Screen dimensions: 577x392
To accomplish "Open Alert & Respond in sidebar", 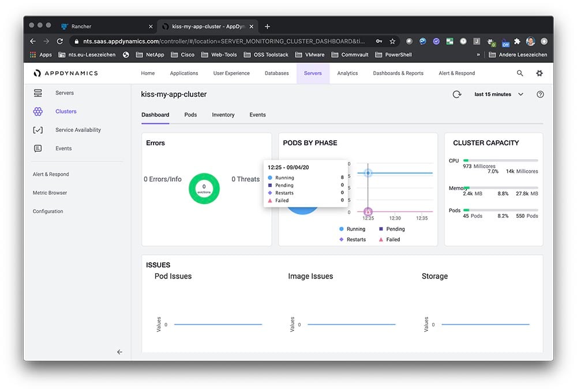I will tap(51, 174).
